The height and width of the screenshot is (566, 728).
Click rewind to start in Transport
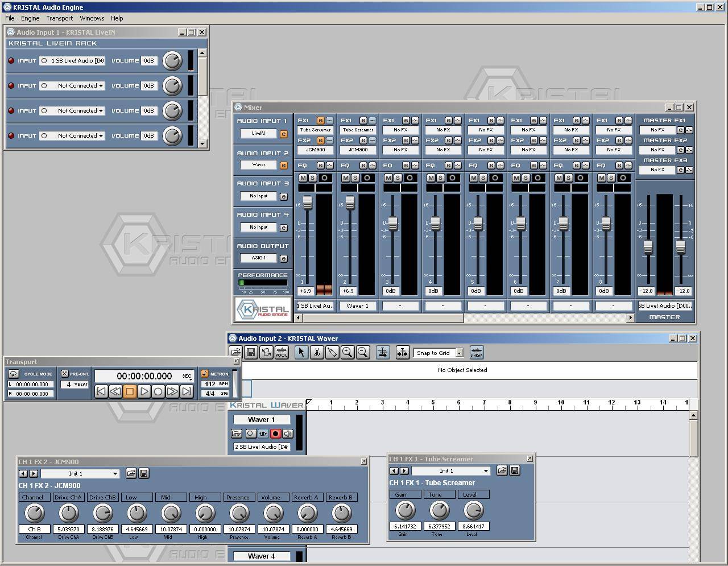101,391
